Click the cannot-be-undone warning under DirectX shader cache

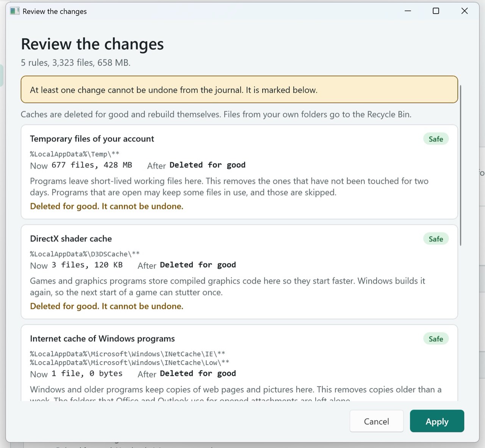(106, 306)
